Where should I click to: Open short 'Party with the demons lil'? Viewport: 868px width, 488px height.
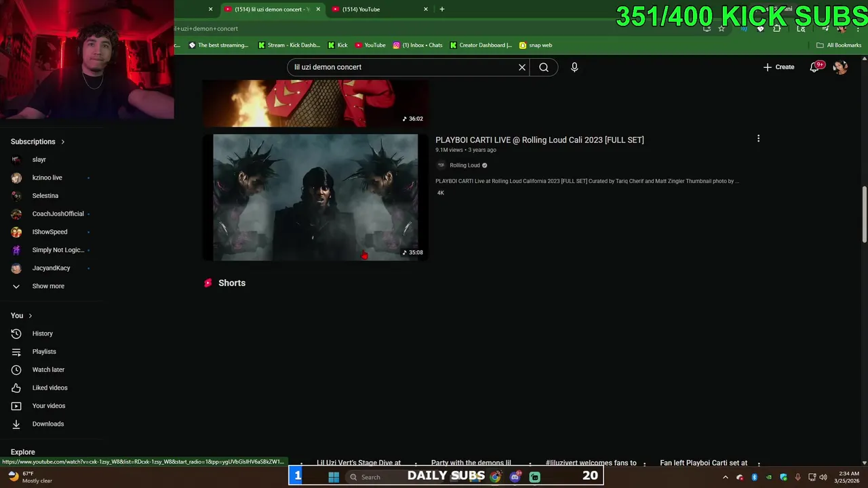(471, 463)
